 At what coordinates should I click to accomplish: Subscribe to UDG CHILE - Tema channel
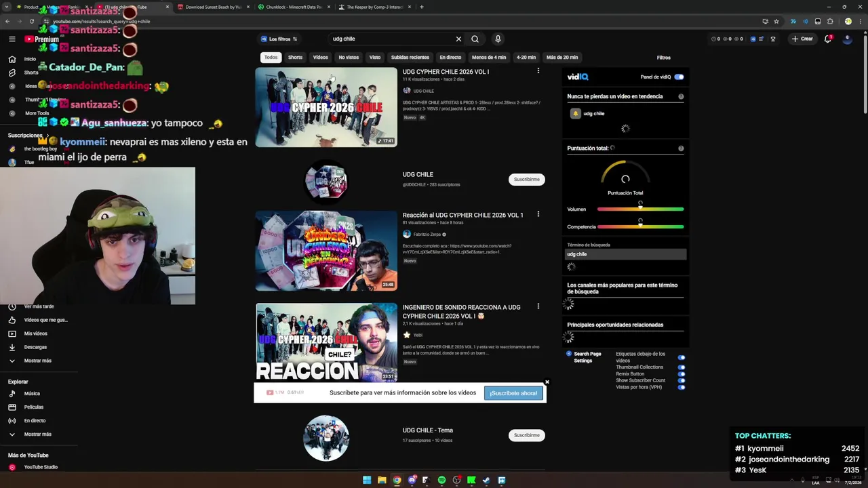click(x=527, y=435)
